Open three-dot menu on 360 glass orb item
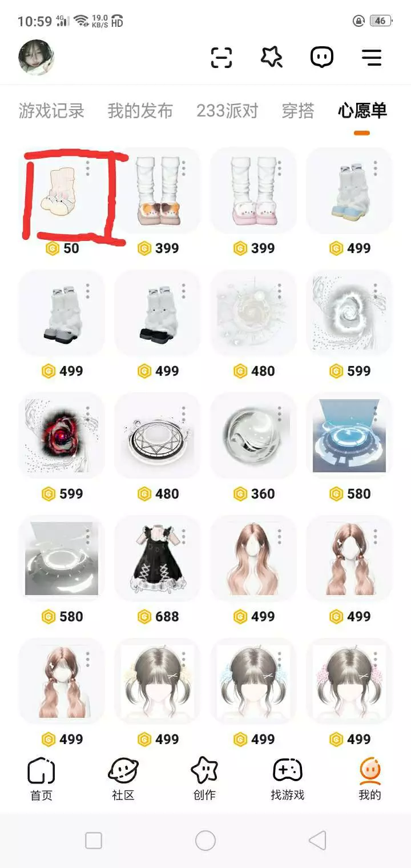 (280, 414)
